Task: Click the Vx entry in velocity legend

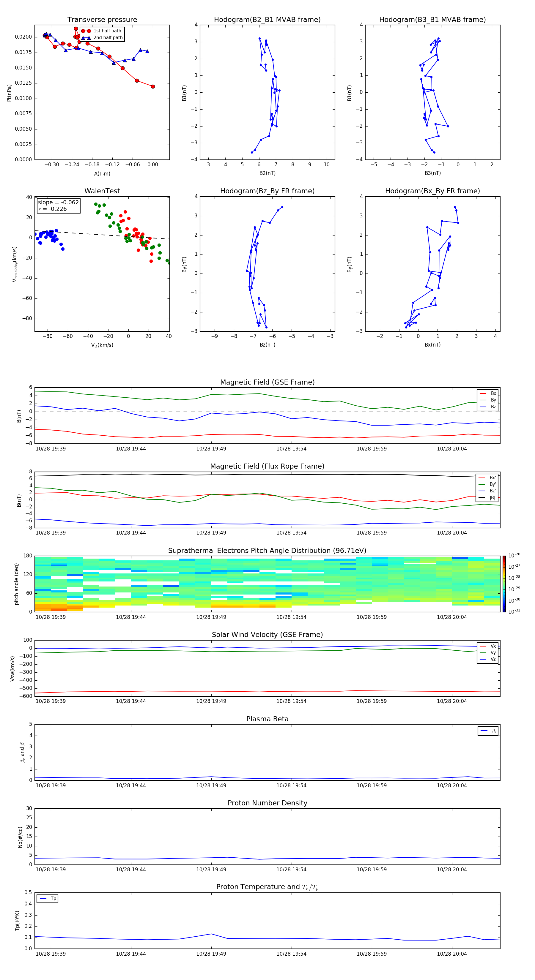Action: click(488, 647)
